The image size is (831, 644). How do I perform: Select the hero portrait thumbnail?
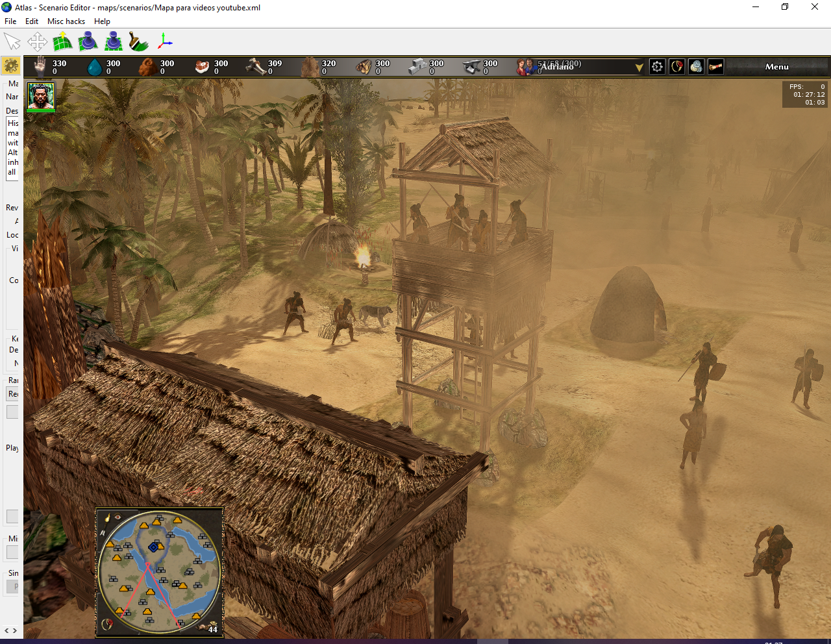pyautogui.click(x=40, y=97)
